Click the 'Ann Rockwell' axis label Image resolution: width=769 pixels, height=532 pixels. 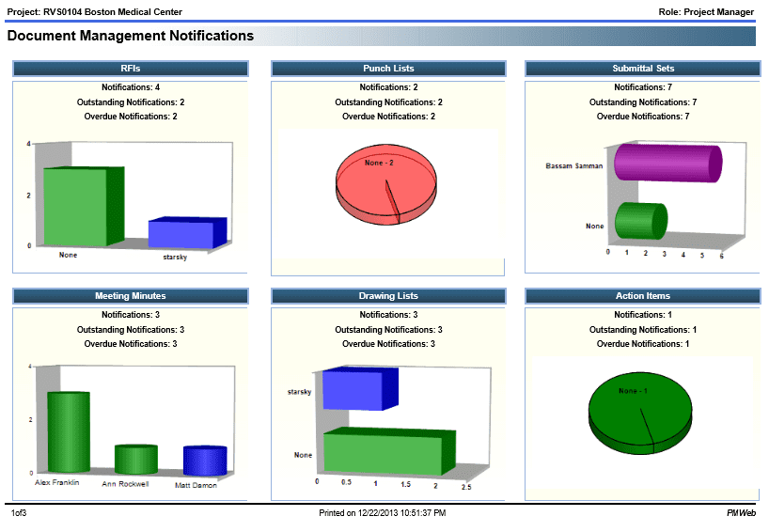pyautogui.click(x=125, y=484)
